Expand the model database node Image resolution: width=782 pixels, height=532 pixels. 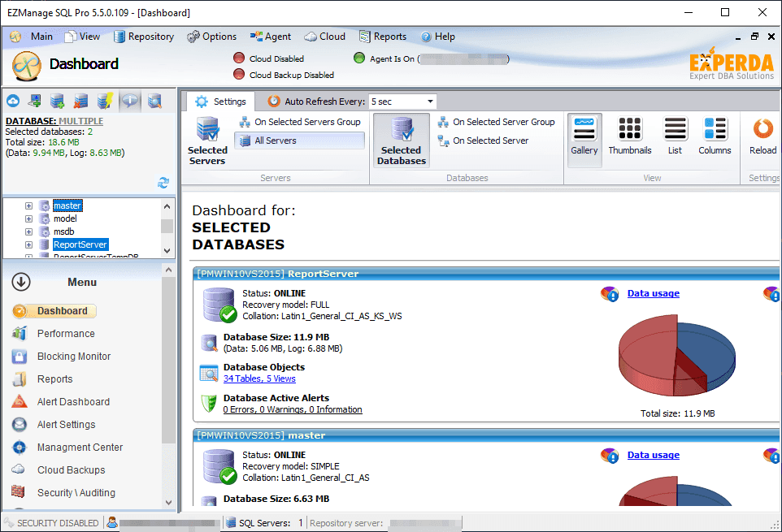pos(29,218)
